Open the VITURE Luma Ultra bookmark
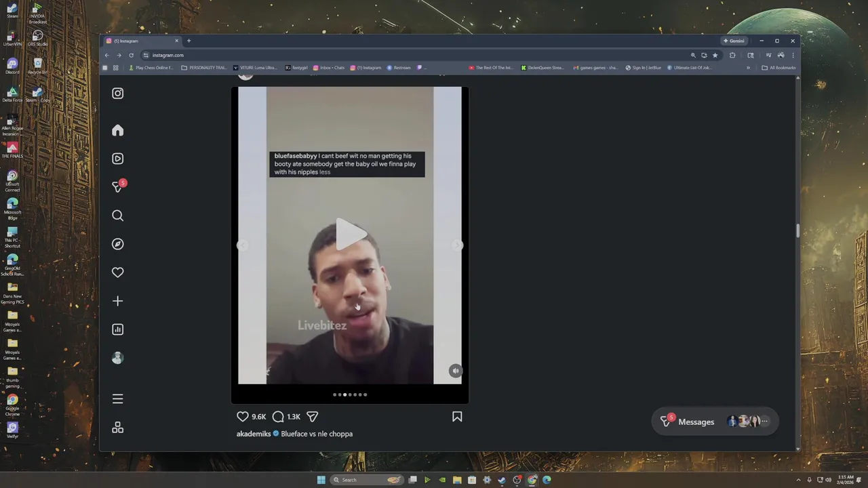 point(255,68)
